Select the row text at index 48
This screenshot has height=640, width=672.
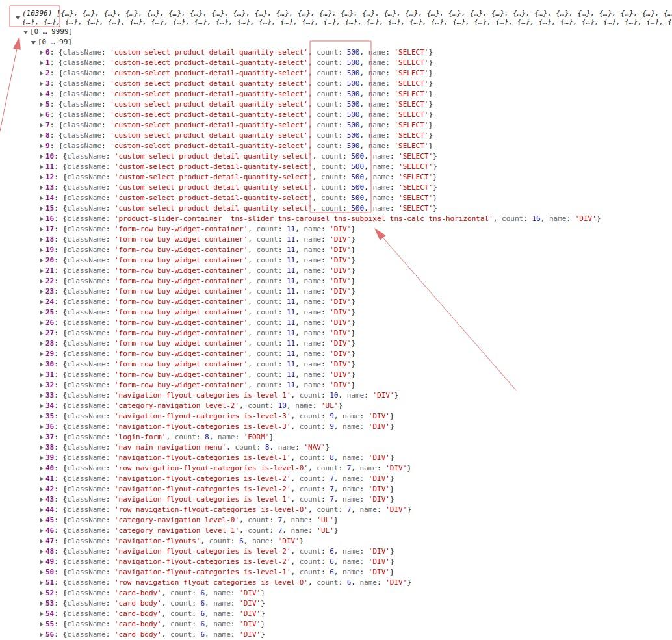[x=220, y=552]
